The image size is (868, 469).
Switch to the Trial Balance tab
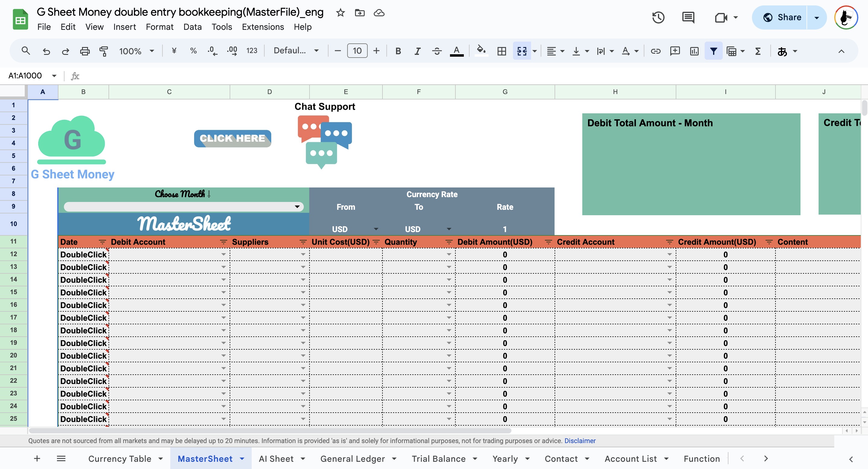tap(439, 458)
